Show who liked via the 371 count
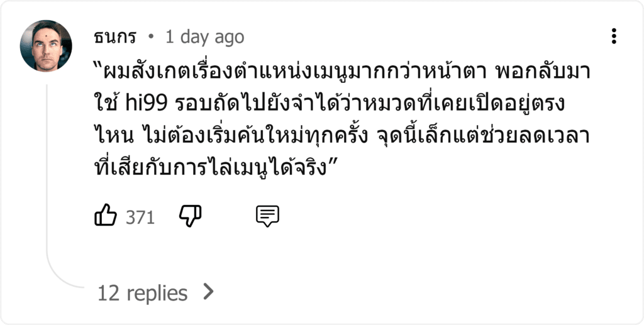This screenshot has width=644, height=325. pyautogui.click(x=140, y=217)
